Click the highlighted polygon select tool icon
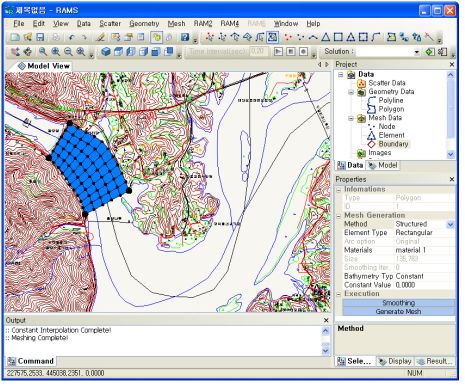The image size is (465, 386). tap(272, 37)
